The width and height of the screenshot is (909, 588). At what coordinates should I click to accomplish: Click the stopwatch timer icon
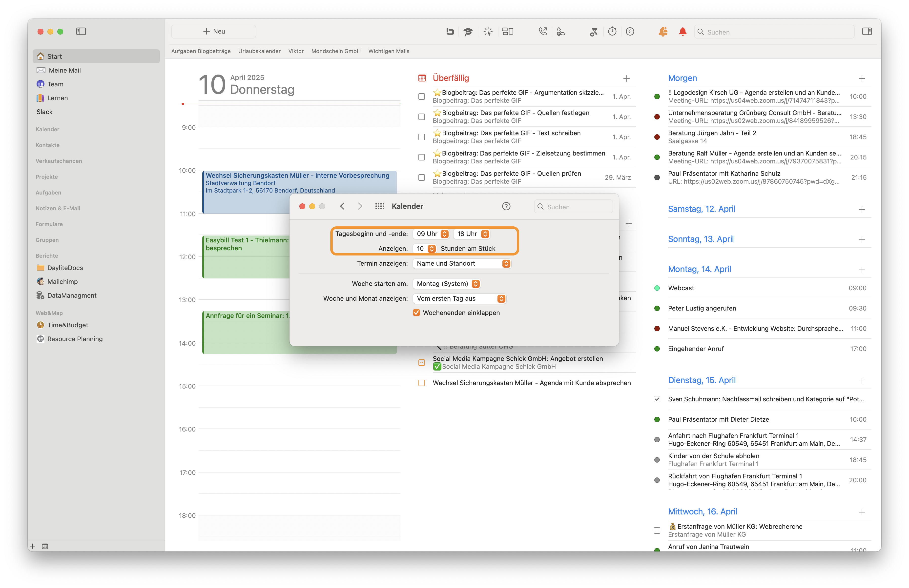click(x=612, y=31)
